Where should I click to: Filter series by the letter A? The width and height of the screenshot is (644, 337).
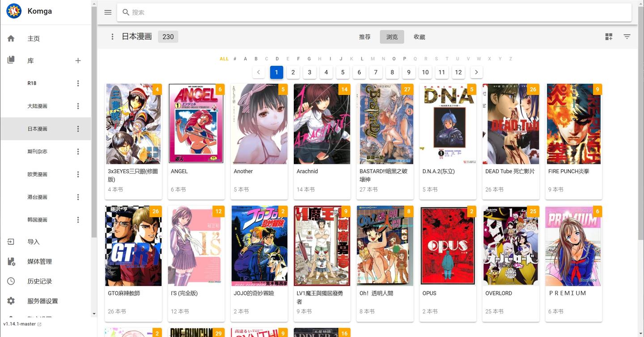245,59
